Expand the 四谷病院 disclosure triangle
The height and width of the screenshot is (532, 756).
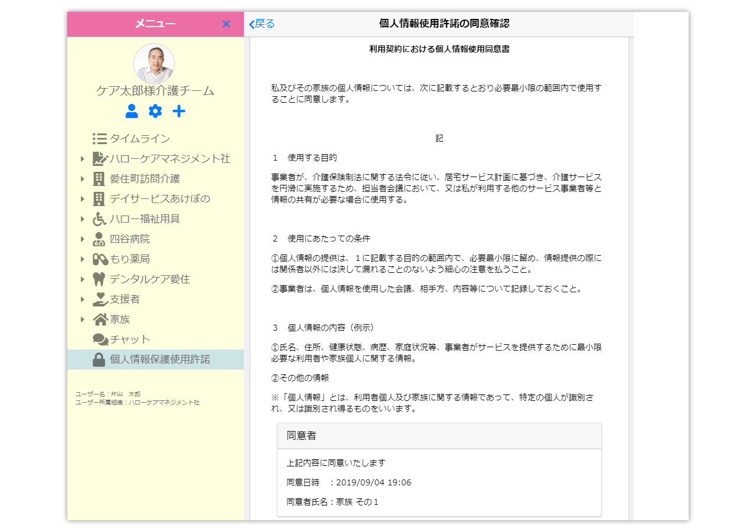point(83,239)
